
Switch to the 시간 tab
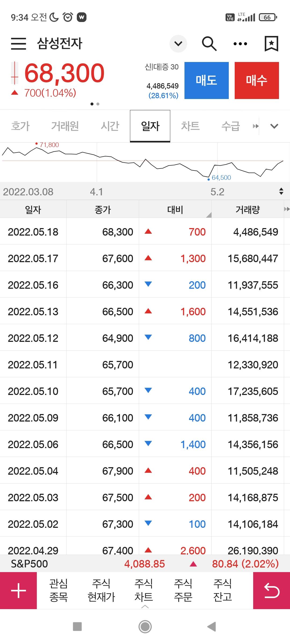(x=110, y=126)
